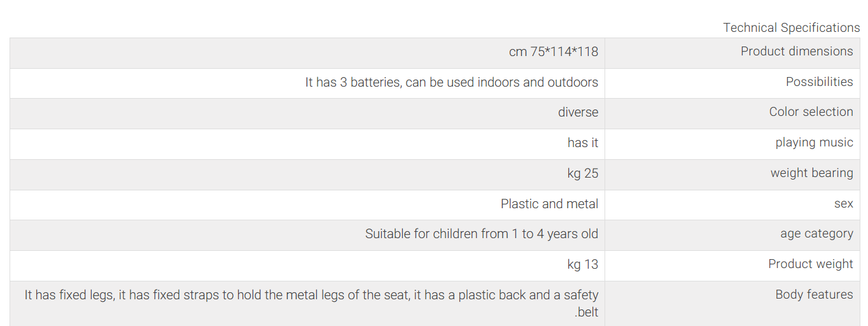The height and width of the screenshot is (326, 868).
Task: Select the playing music label
Action: (814, 143)
